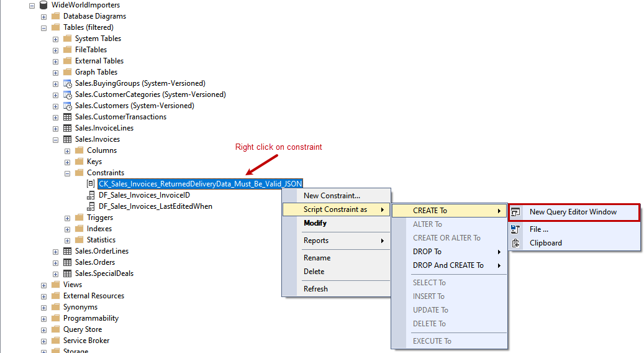Expand the Columns folder under Sales.Invoices
This screenshot has height=353, width=644.
point(67,151)
